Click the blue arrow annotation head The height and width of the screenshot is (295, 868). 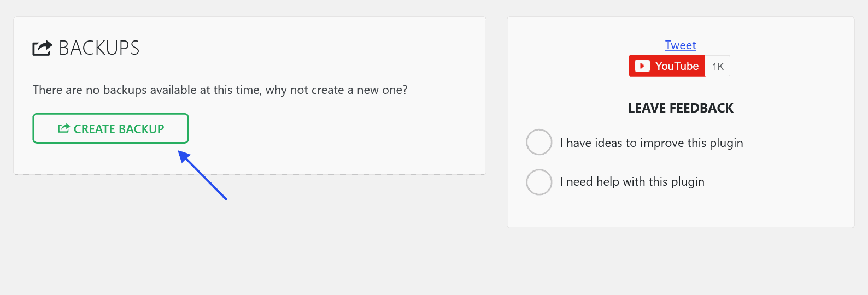click(184, 156)
